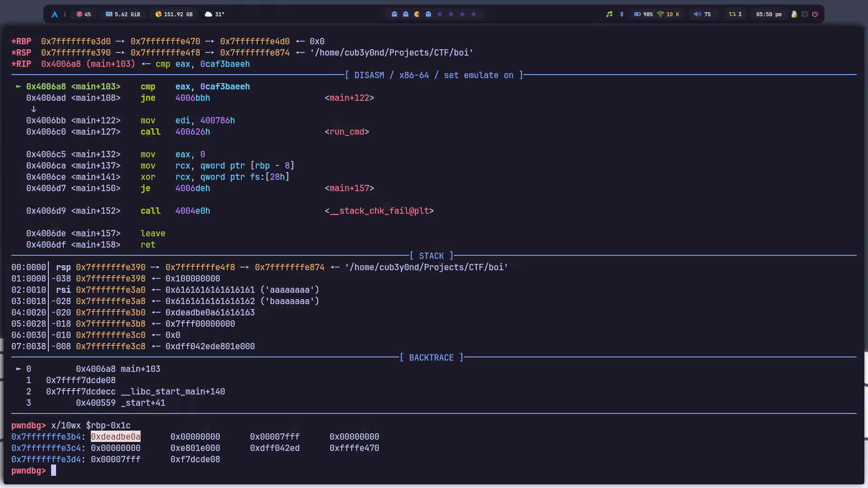Switch to the first ghost workspace
The height and width of the screenshot is (488, 868).
(x=394, y=14)
